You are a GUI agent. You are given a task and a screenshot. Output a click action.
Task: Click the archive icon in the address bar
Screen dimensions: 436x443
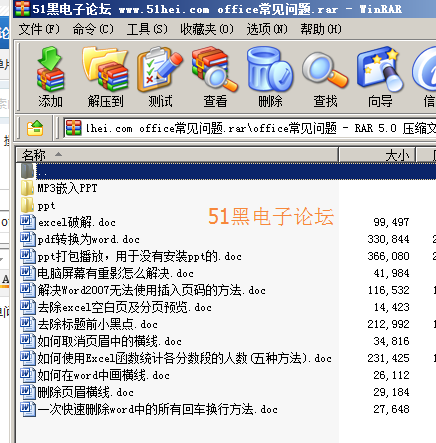point(74,128)
